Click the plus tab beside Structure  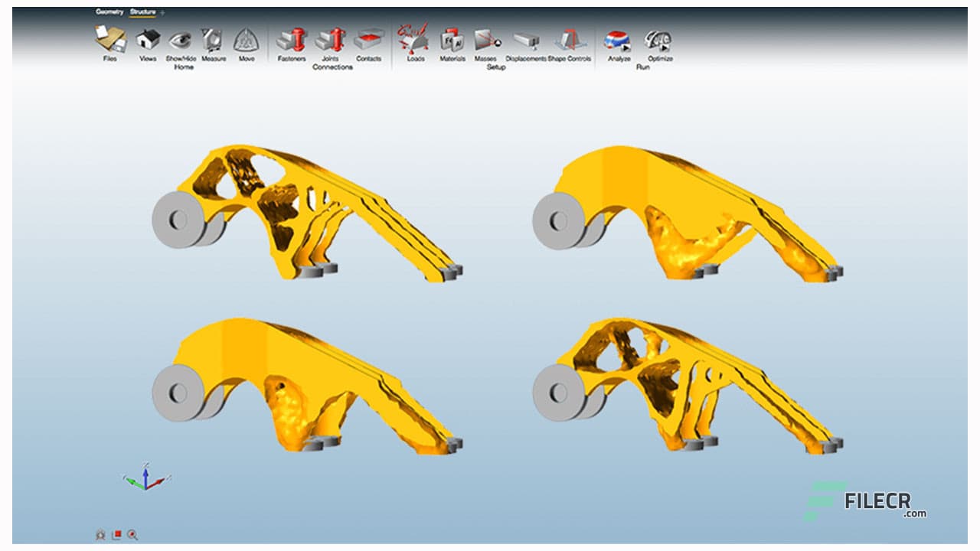coord(162,13)
